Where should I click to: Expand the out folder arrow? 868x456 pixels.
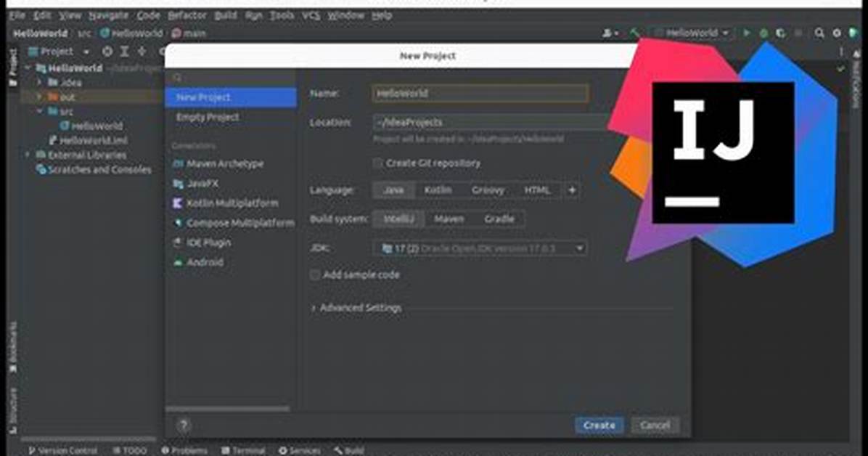click(39, 97)
